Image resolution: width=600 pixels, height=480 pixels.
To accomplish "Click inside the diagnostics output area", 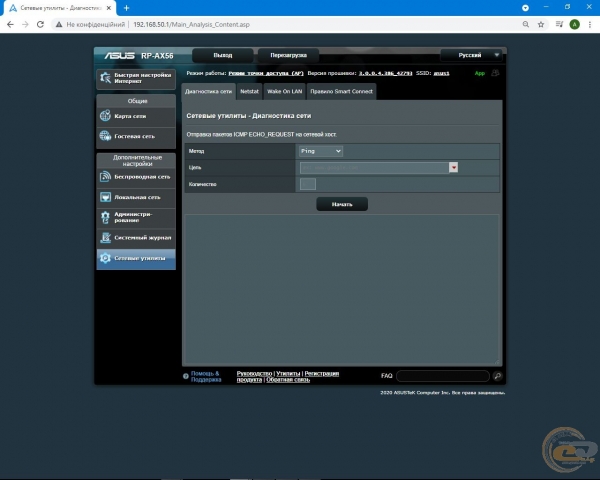I will point(342,289).
